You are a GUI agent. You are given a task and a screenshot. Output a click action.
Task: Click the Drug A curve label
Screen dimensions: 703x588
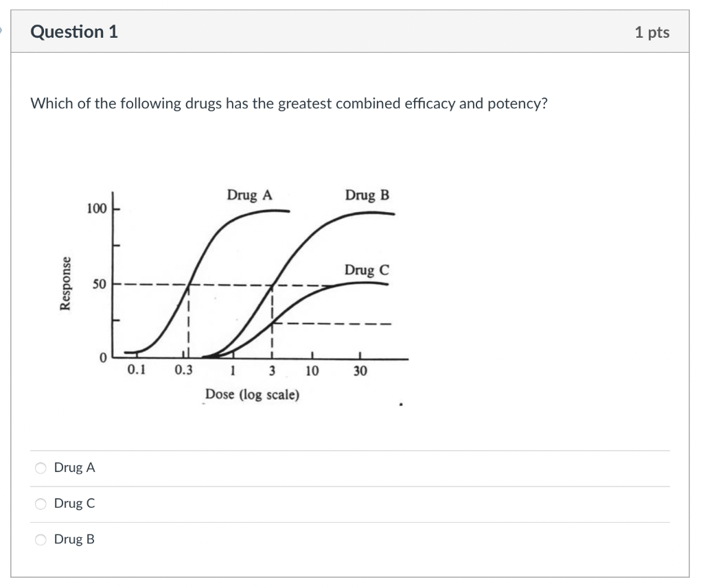[250, 195]
